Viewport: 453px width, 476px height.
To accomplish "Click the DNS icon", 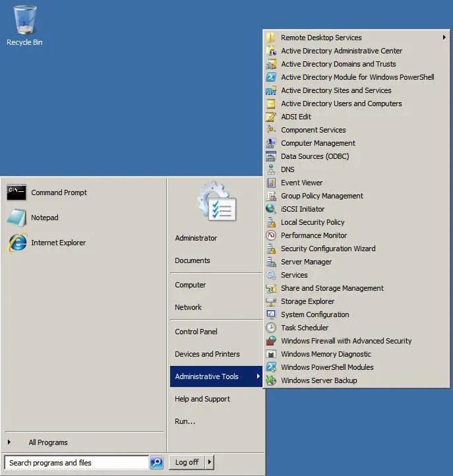I will coord(271,169).
